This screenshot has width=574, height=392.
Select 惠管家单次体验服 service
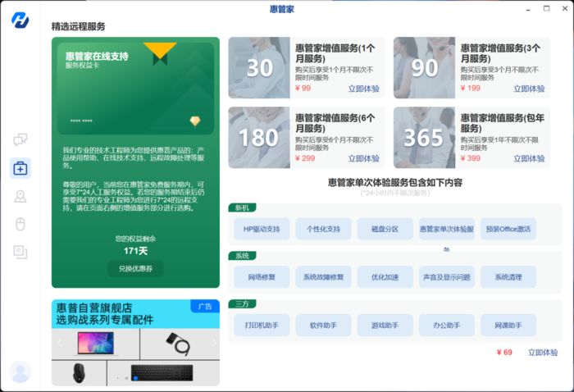pyautogui.click(x=447, y=229)
